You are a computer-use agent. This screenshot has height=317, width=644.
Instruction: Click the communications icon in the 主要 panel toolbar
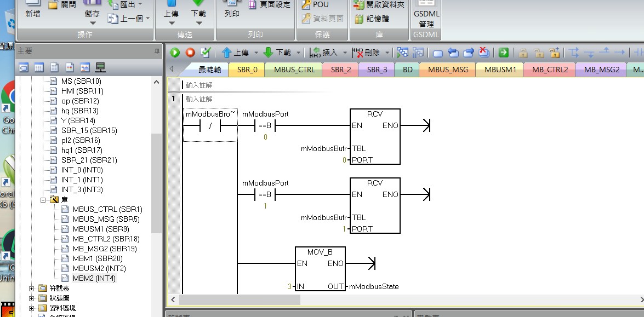(x=100, y=67)
